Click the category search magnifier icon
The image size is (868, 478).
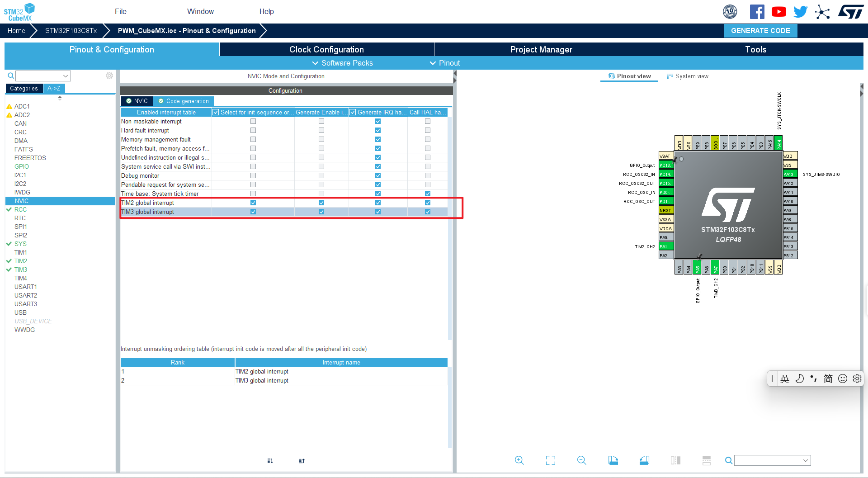pyautogui.click(x=11, y=76)
